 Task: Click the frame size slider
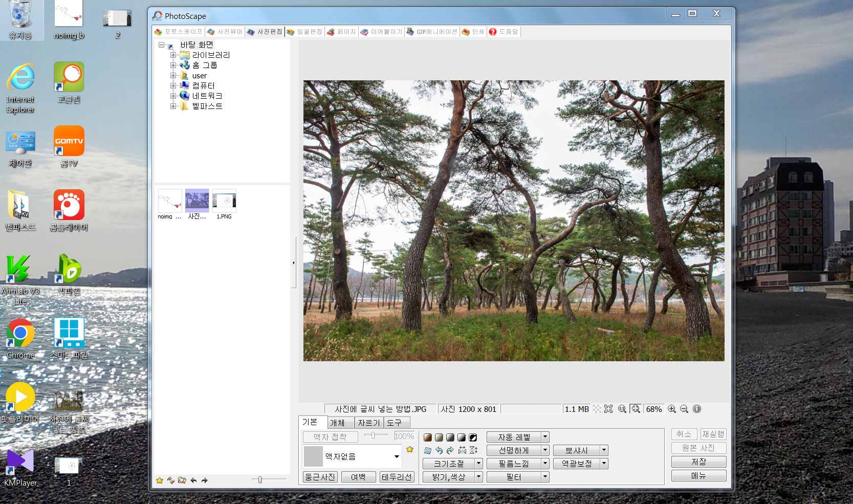point(377,435)
